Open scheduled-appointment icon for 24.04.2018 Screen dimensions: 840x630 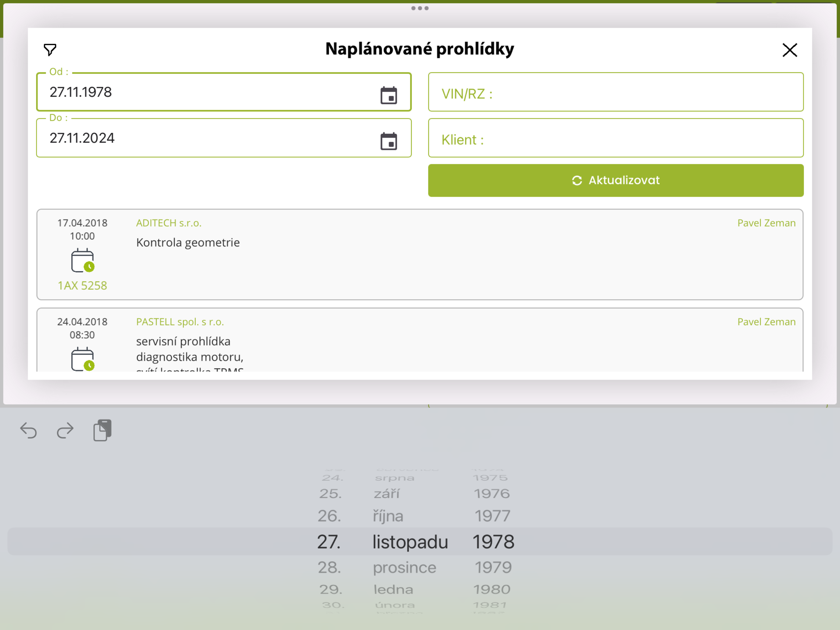coord(82,359)
